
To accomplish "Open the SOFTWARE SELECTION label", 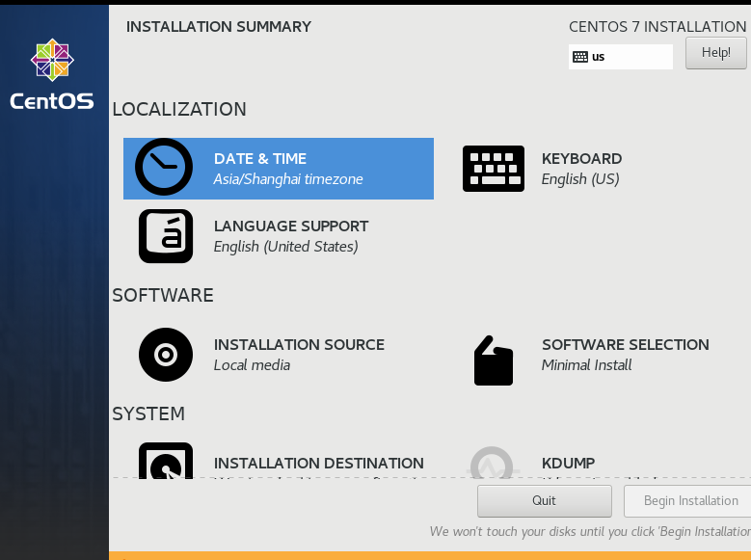I will pyautogui.click(x=626, y=345).
